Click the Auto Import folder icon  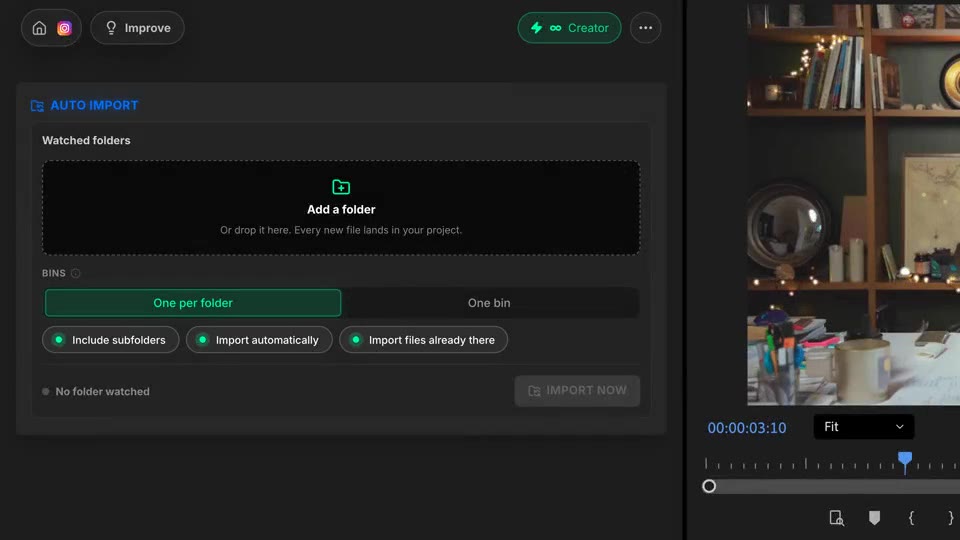coord(37,106)
